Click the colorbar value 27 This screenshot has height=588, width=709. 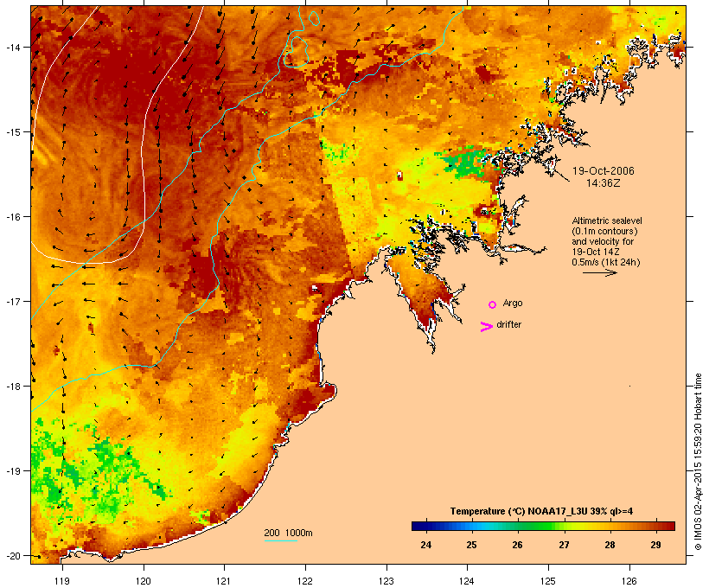(564, 545)
